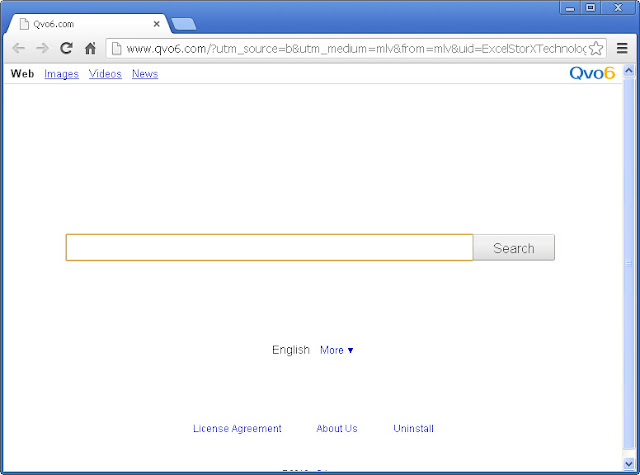Go back with the browser back arrow
The height and width of the screenshot is (475, 640).
pos(18,49)
